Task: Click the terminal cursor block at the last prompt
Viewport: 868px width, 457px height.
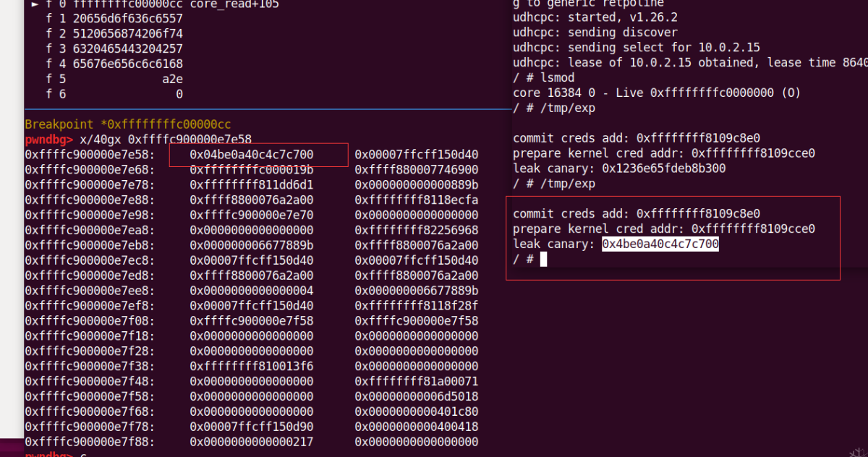Action: (x=543, y=259)
